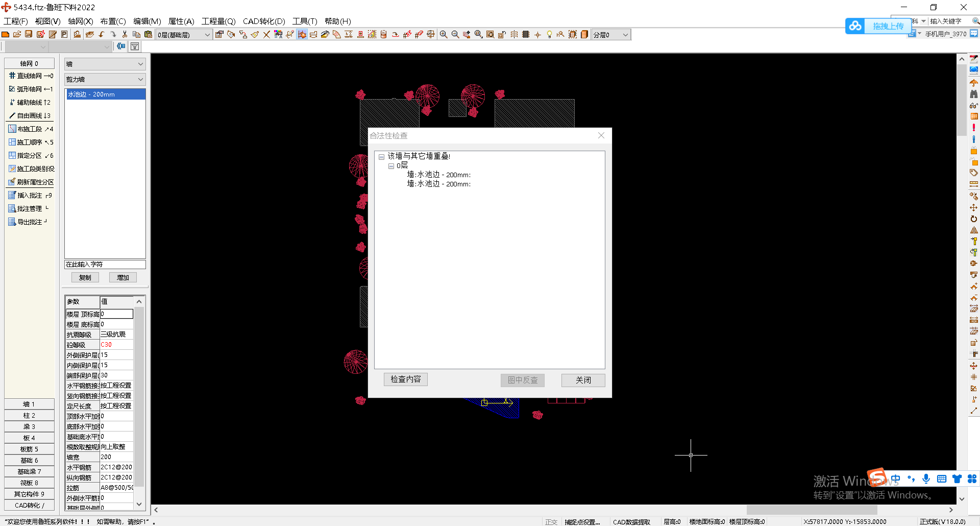Click the window zoom icon

(x=490, y=34)
